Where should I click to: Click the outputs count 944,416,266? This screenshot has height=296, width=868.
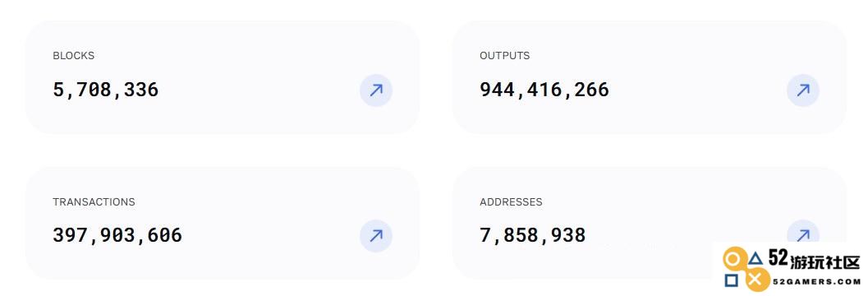click(x=544, y=90)
